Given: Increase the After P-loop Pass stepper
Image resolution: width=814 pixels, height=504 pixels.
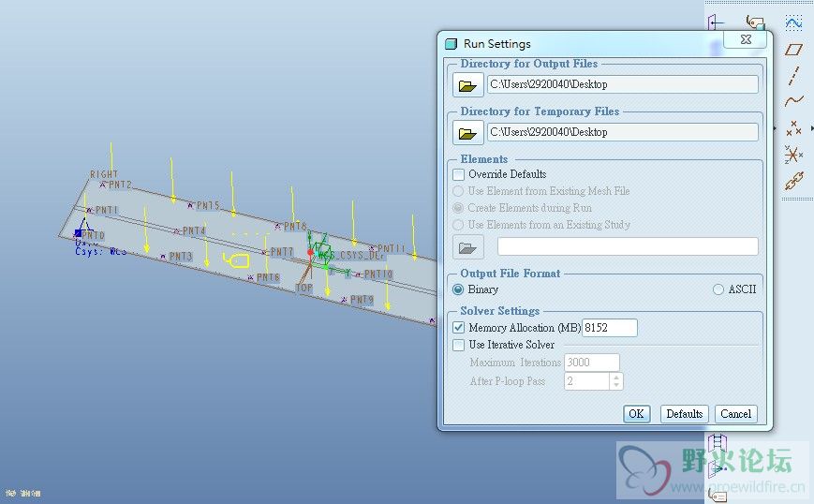Looking at the screenshot, I should 616,378.
